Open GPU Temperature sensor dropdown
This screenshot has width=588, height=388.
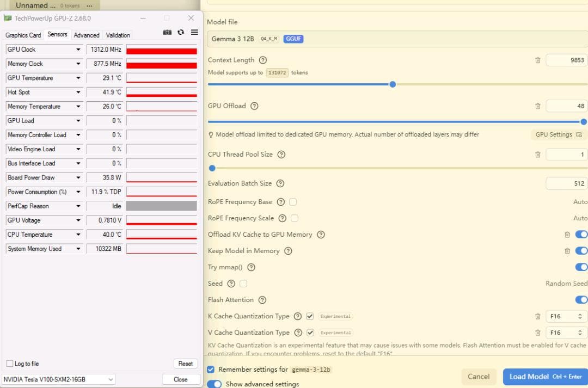click(x=78, y=78)
